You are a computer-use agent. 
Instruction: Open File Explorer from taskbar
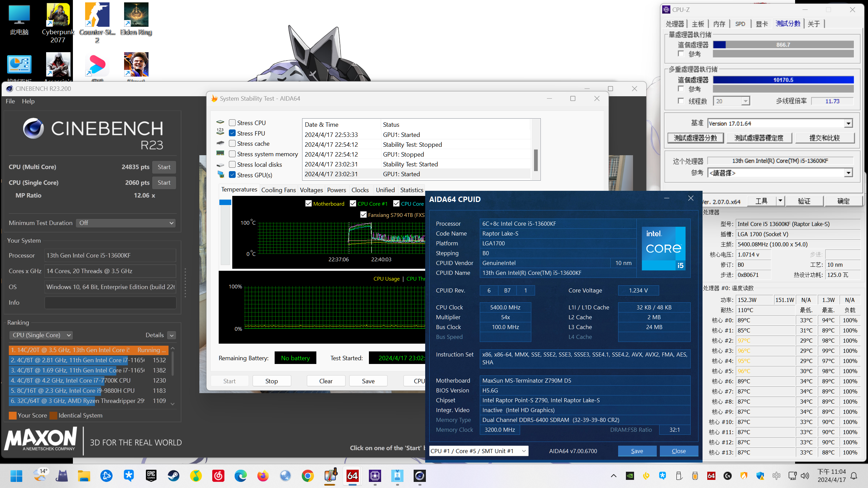tap(84, 476)
